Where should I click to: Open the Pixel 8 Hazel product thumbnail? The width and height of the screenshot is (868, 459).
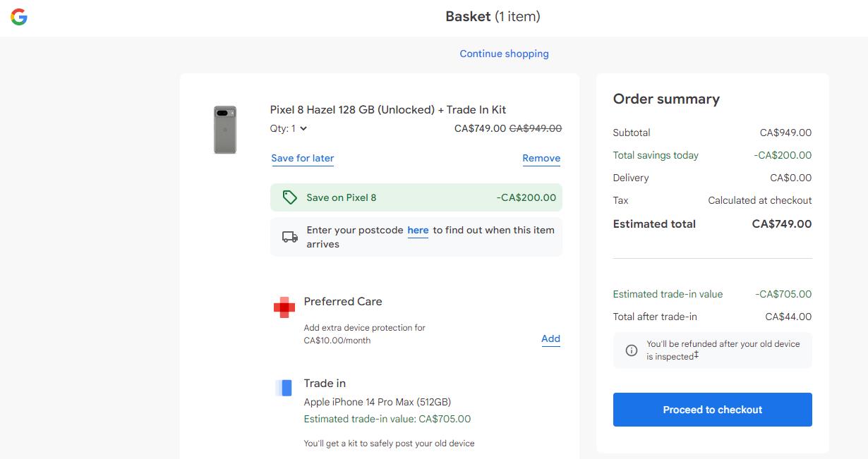click(x=225, y=130)
